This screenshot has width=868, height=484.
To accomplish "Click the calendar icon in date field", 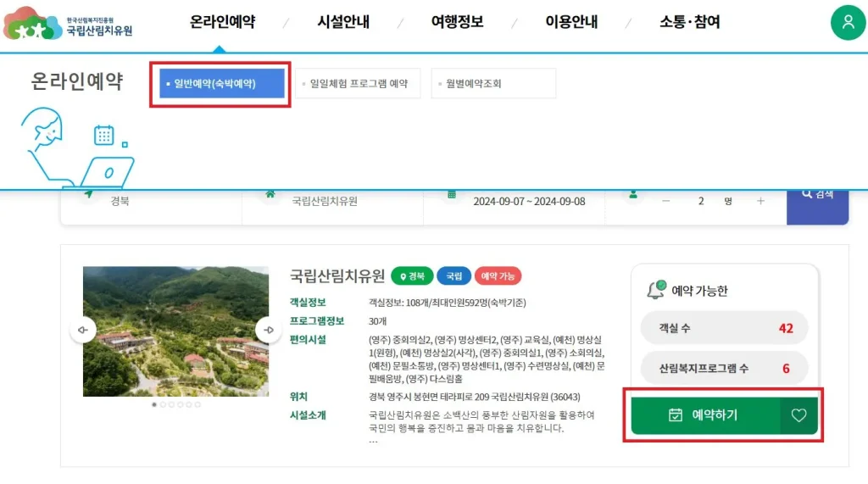I will pos(452,195).
